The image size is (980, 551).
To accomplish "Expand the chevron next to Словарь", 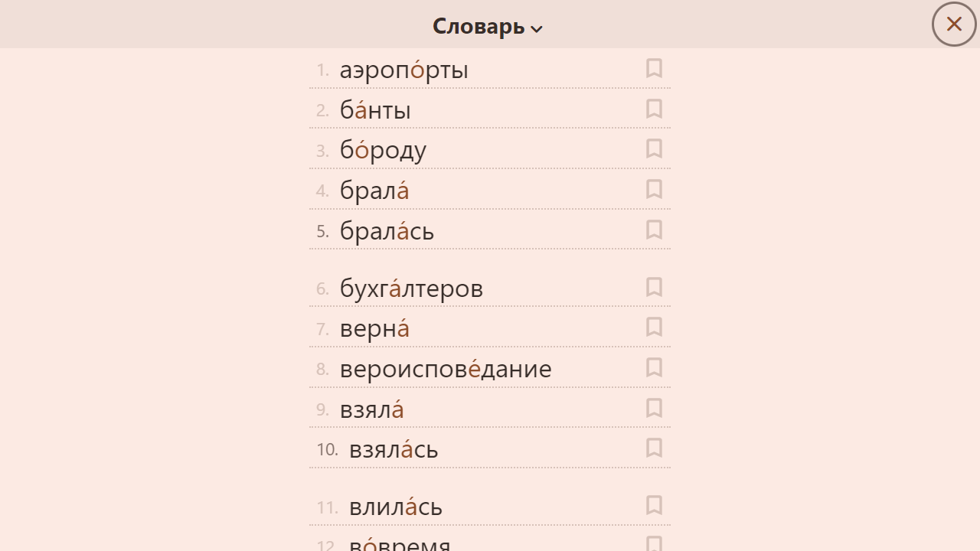I will click(537, 28).
